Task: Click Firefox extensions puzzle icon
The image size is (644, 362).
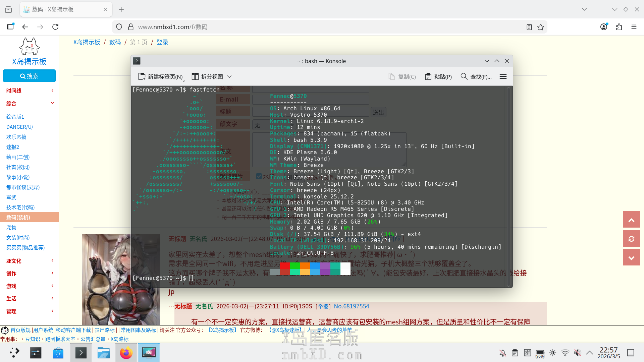Action: pyautogui.click(x=619, y=27)
